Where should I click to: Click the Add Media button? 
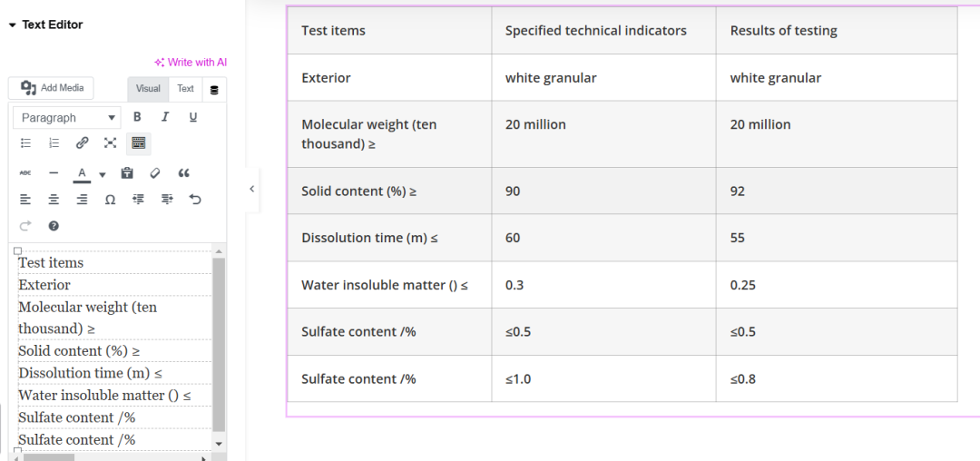(51, 88)
